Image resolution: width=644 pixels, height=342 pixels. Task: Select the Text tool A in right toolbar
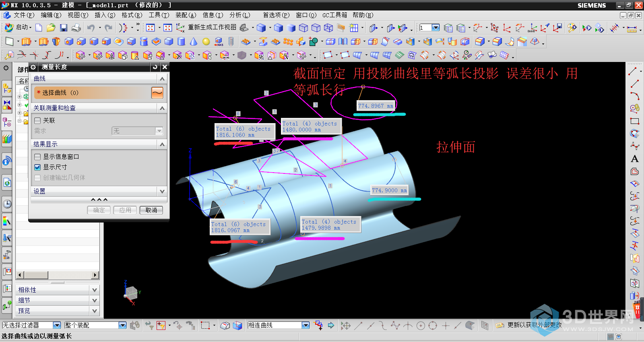click(x=634, y=159)
